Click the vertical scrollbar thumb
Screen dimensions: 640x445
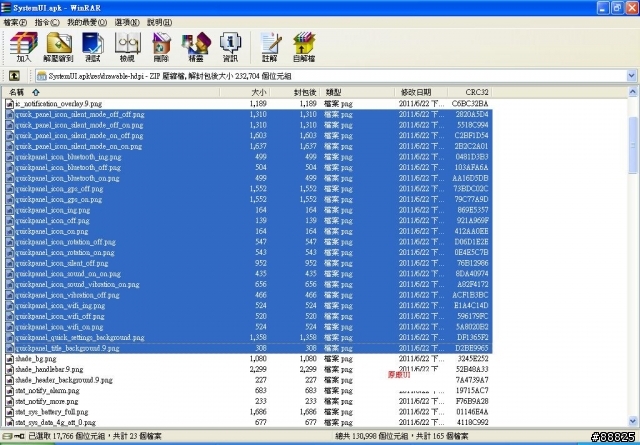click(633, 145)
